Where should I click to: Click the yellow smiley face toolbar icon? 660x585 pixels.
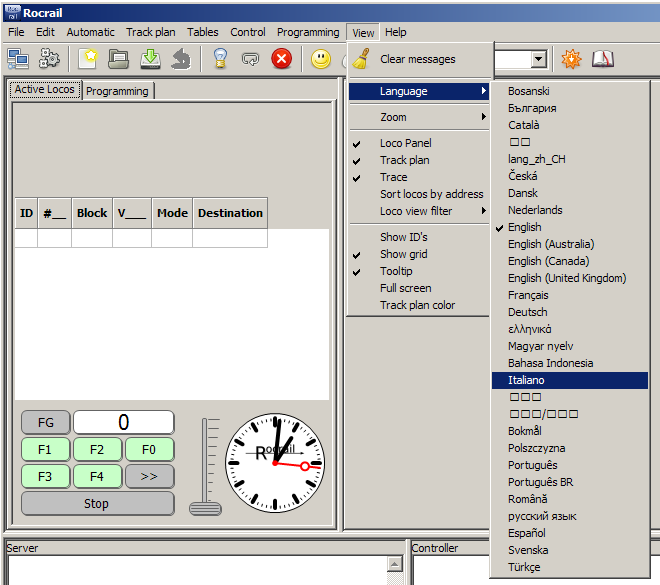pos(320,59)
